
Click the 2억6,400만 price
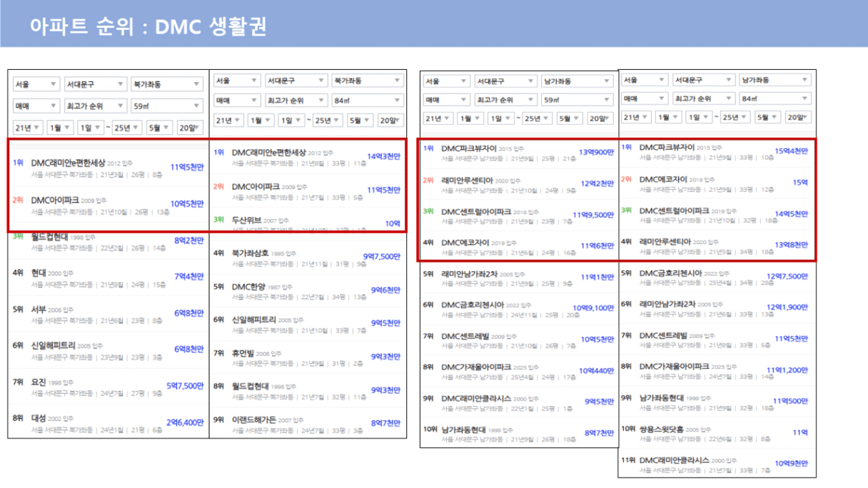pos(185,422)
